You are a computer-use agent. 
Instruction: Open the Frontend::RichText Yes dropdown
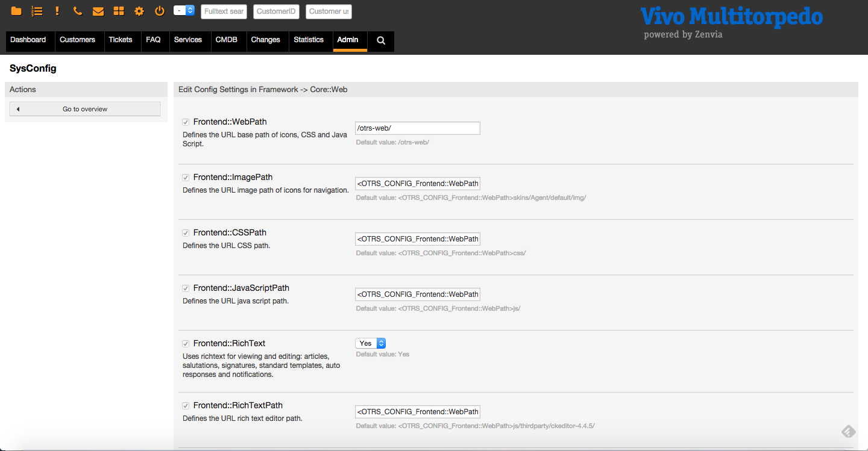370,343
